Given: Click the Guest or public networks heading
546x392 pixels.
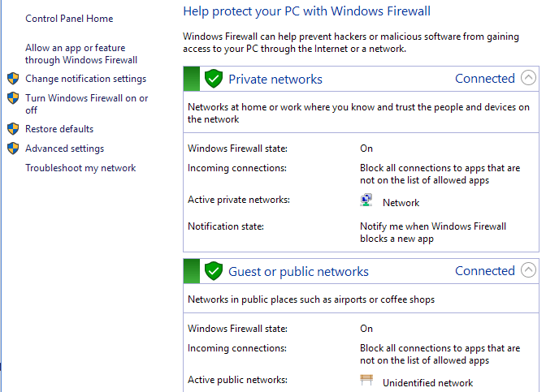Looking at the screenshot, I should click(298, 272).
